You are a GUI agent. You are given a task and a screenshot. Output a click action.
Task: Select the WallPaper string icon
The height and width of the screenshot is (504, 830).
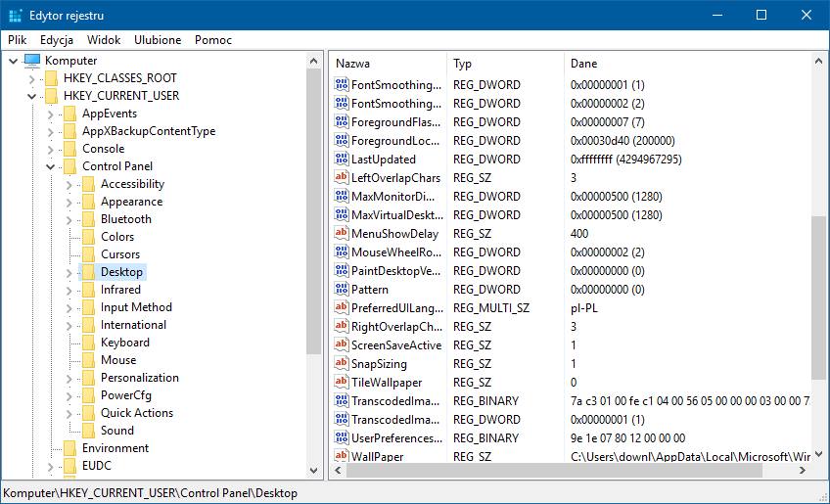click(342, 455)
